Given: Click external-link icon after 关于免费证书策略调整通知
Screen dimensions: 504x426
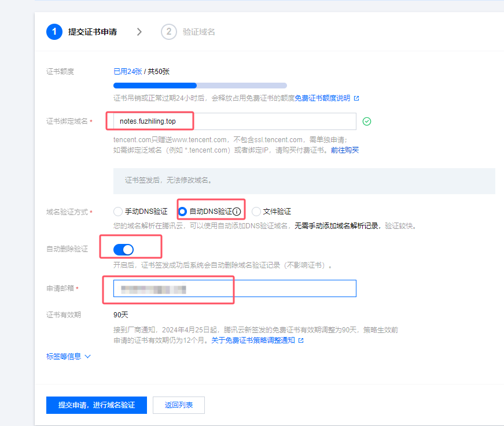Looking at the screenshot, I should point(301,340).
